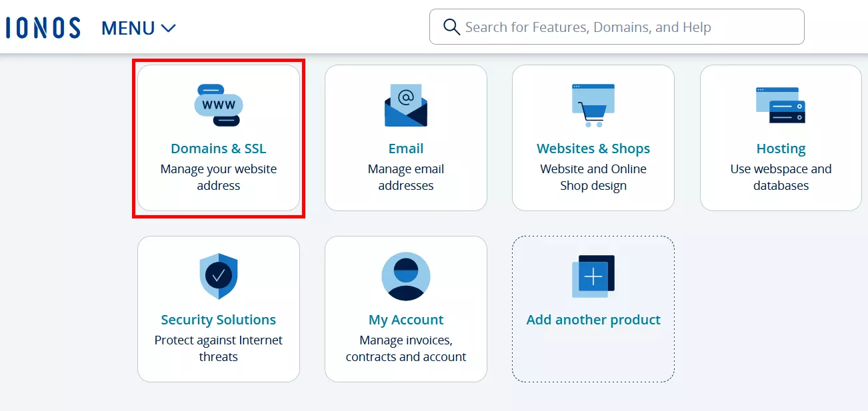Click the shopping cart Websites icon

593,105
